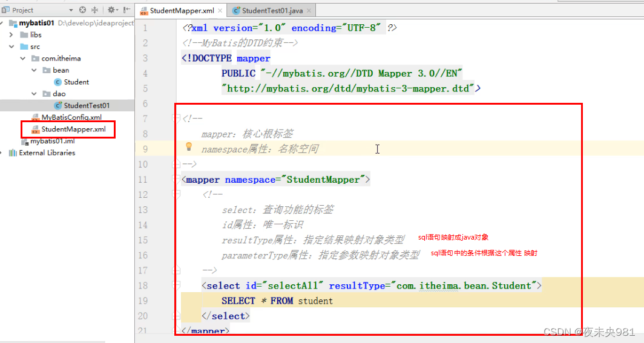
Task: Select the com.itheima package
Action: point(61,59)
